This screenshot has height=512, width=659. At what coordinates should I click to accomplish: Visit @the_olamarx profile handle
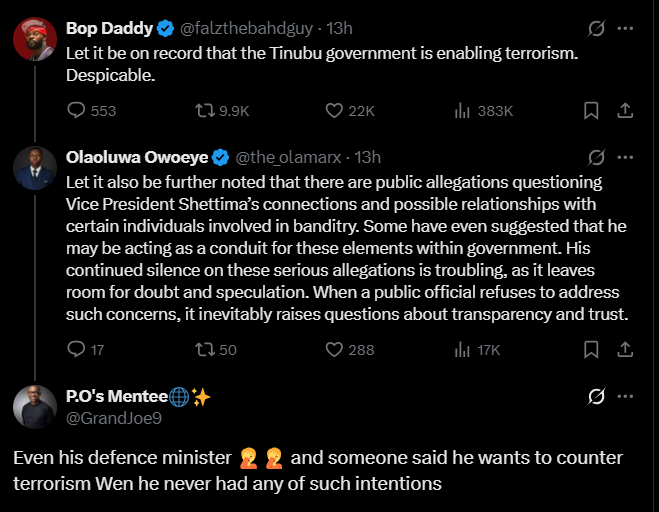pyautogui.click(x=291, y=157)
